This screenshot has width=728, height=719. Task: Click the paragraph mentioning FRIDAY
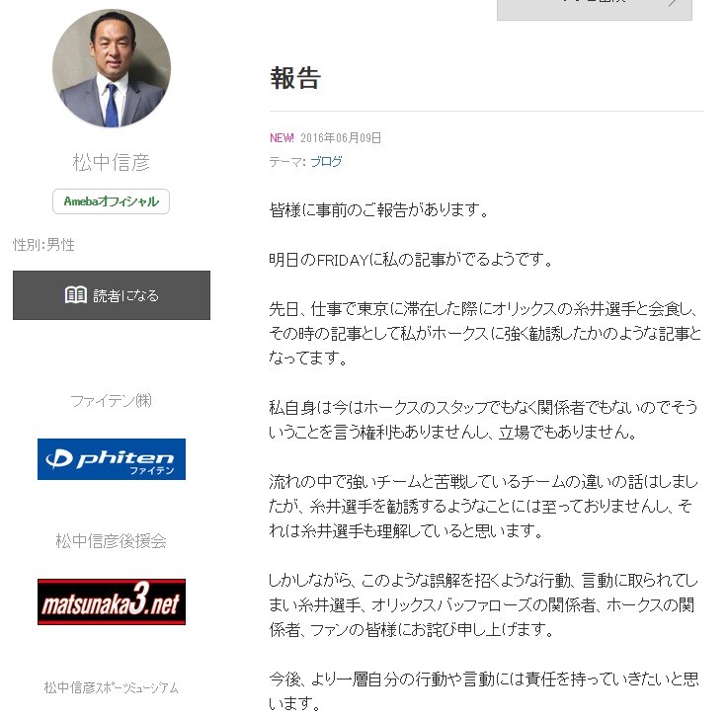pyautogui.click(x=411, y=260)
